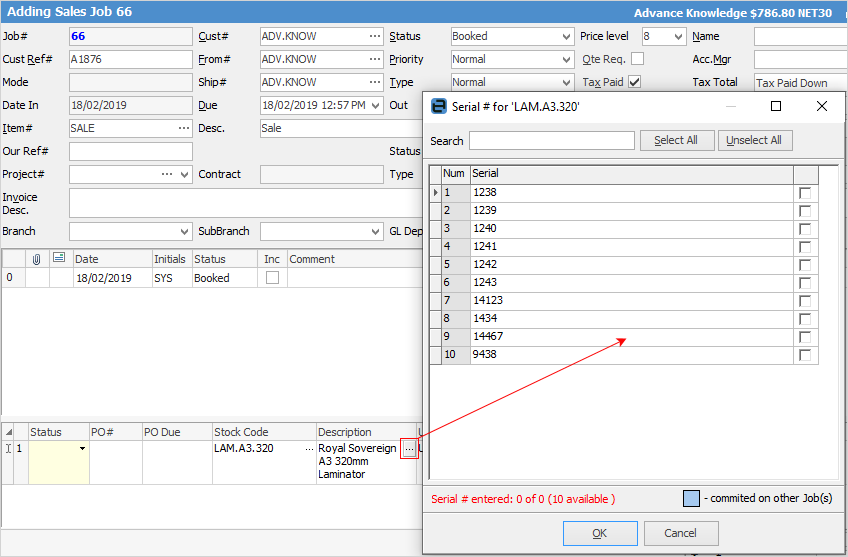Open the Ship# ellipsis lookup
The image size is (848, 557).
tap(375, 82)
